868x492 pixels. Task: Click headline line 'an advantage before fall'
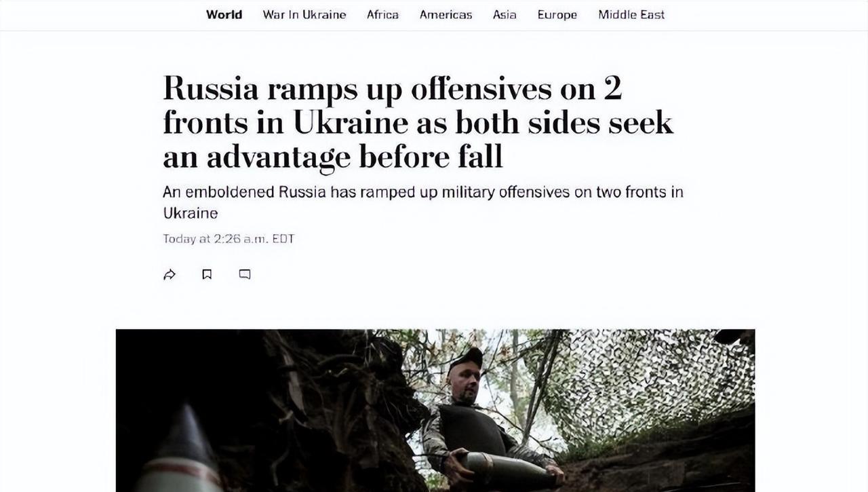333,157
